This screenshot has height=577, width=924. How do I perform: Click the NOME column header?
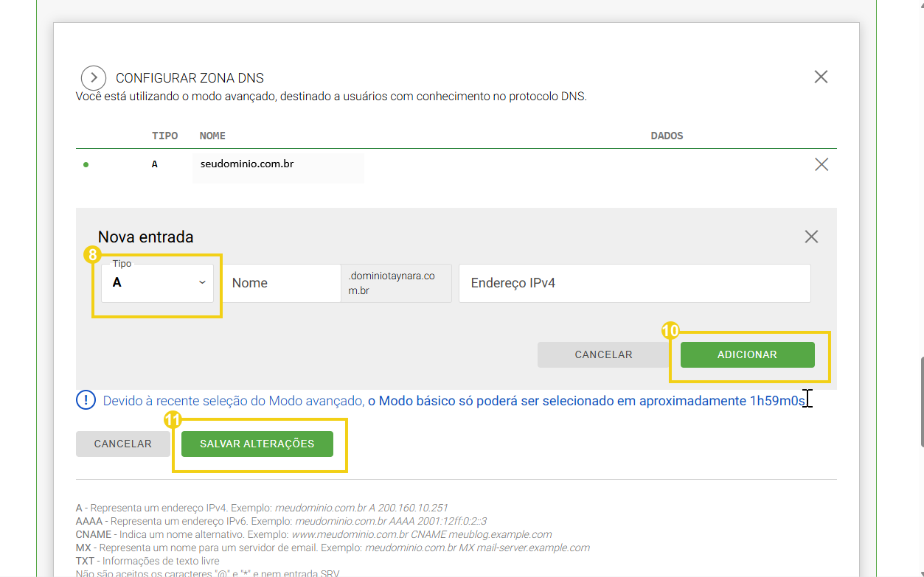coord(212,136)
